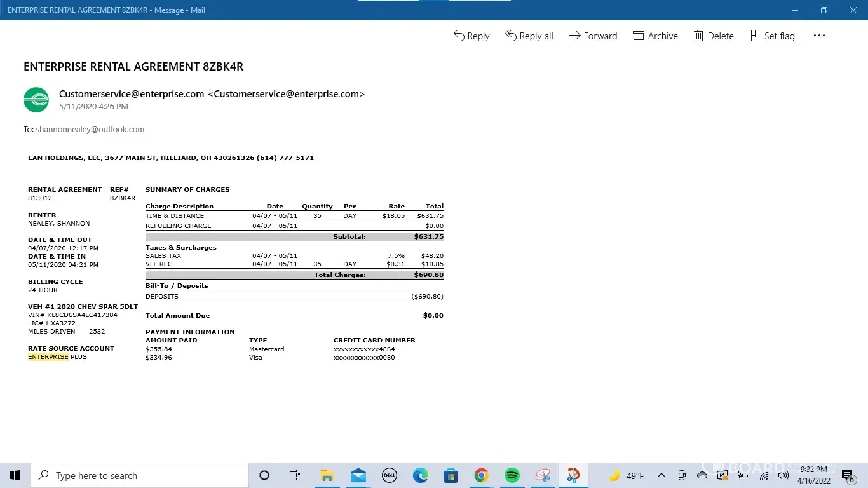Click the Enterprise sender avatar logo

coord(36,100)
